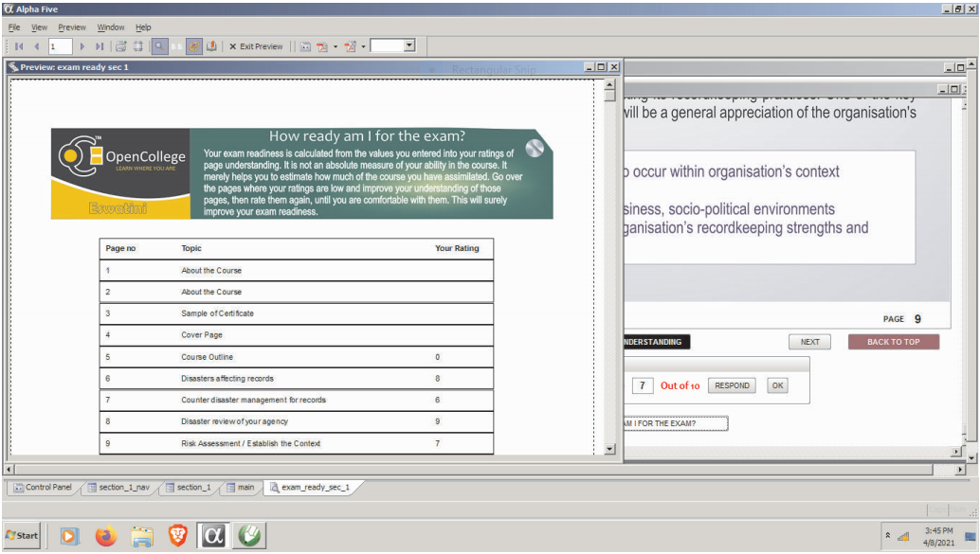Open the Preview menu

point(71,27)
